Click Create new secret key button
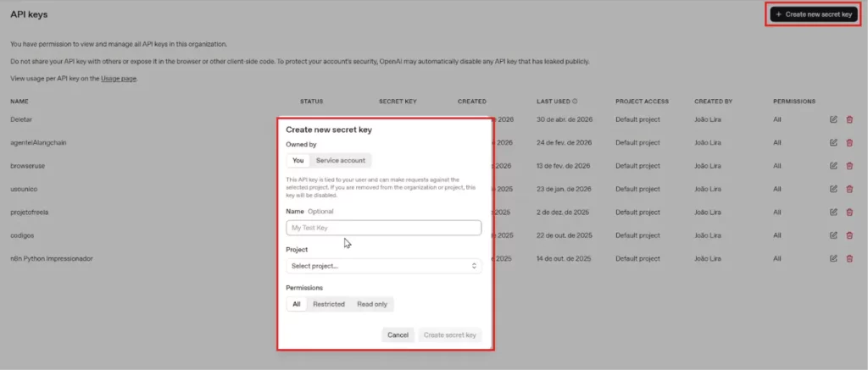 tap(813, 14)
